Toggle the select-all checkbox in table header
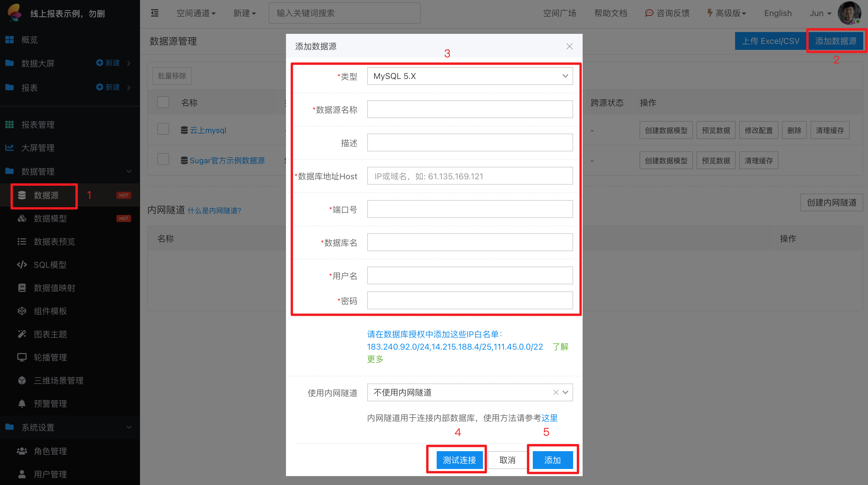This screenshot has width=868, height=485. 163,102
